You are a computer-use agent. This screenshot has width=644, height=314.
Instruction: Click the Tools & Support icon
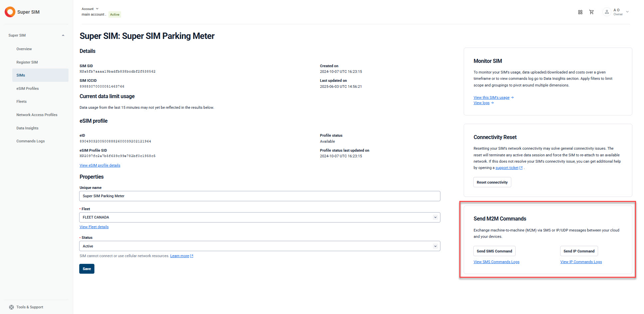point(12,307)
